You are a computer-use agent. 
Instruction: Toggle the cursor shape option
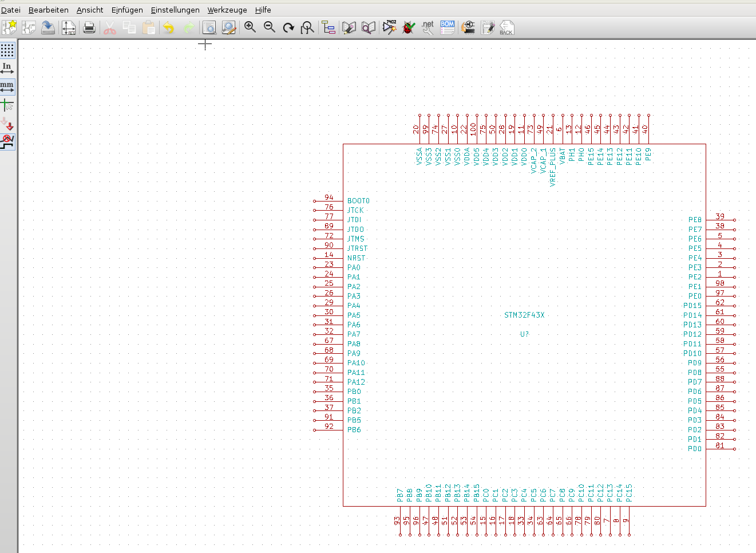click(x=7, y=105)
